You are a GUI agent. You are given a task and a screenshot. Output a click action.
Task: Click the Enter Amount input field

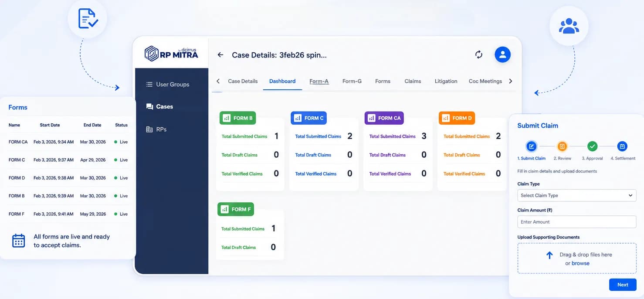(x=576, y=222)
